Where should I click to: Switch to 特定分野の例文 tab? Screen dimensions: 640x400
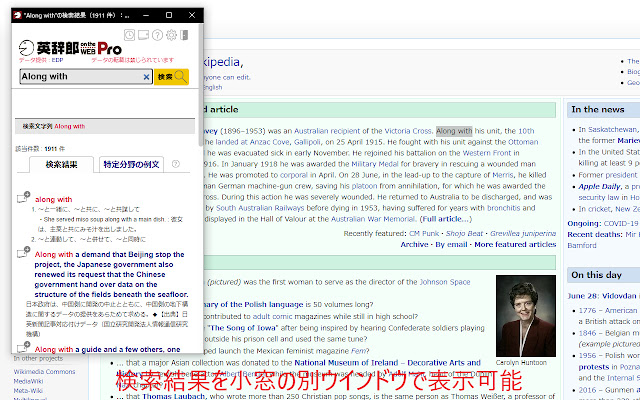(130, 165)
